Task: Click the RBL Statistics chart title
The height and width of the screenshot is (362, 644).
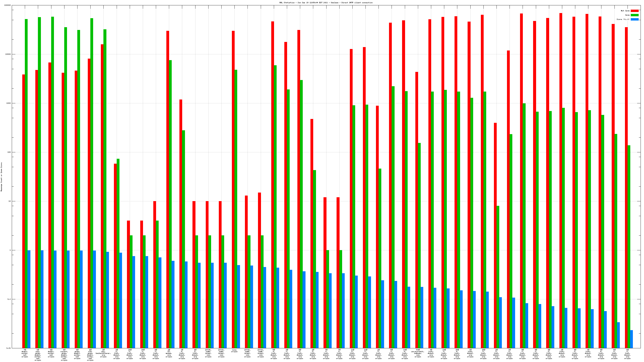Action: (326, 3)
